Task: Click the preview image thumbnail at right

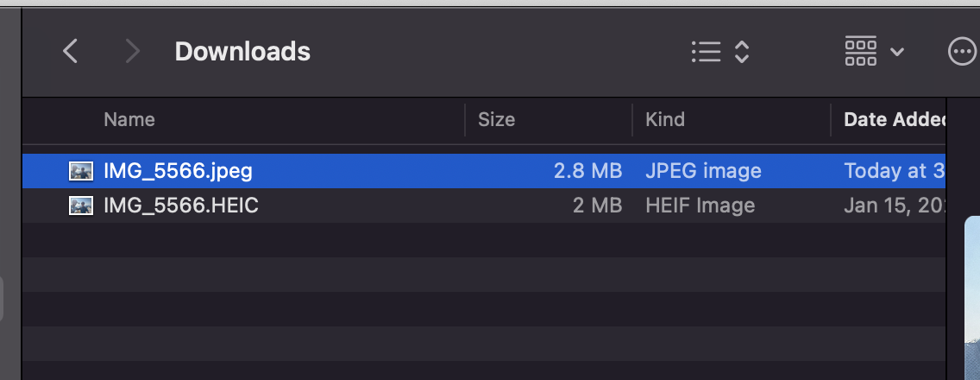Action: pyautogui.click(x=972, y=297)
